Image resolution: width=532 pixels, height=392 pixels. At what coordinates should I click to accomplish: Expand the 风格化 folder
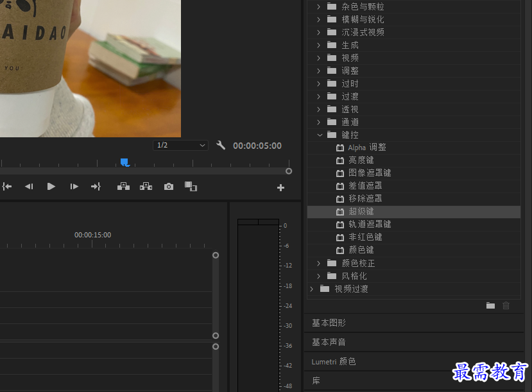click(318, 276)
